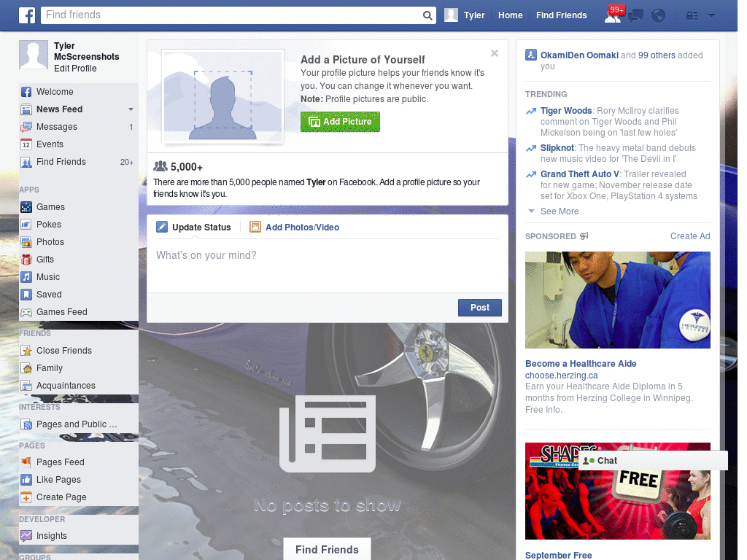Expand the account menu arrow in top bar
The width and height of the screenshot is (747, 560).
point(712,16)
